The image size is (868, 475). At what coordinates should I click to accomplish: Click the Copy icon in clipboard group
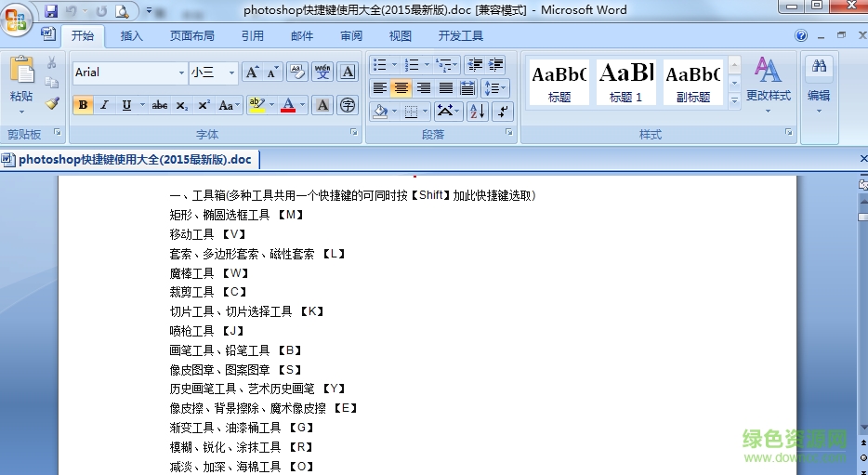coord(51,83)
